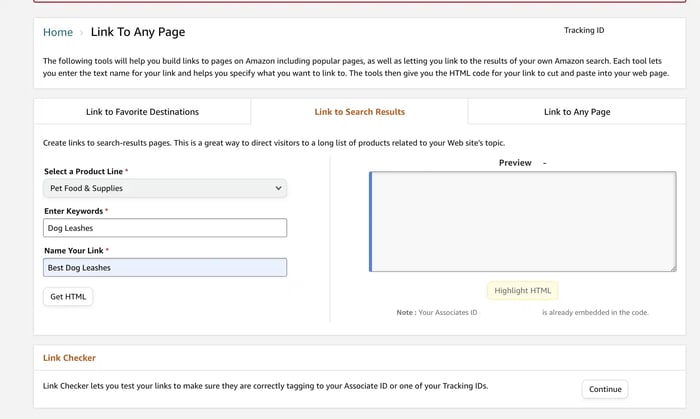The width and height of the screenshot is (700, 419).
Task: Click the Dog Leashes keywords field
Action: point(165,228)
